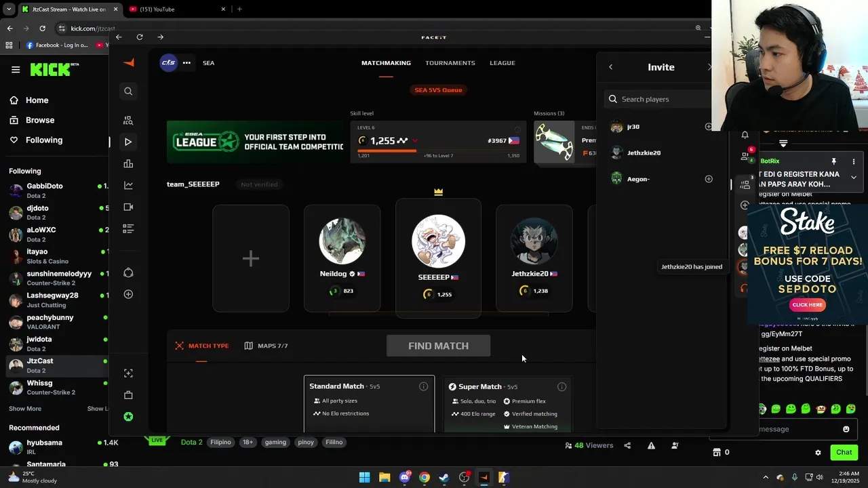Open the FACEIT player finder sidebar icon

pyautogui.click(x=128, y=120)
